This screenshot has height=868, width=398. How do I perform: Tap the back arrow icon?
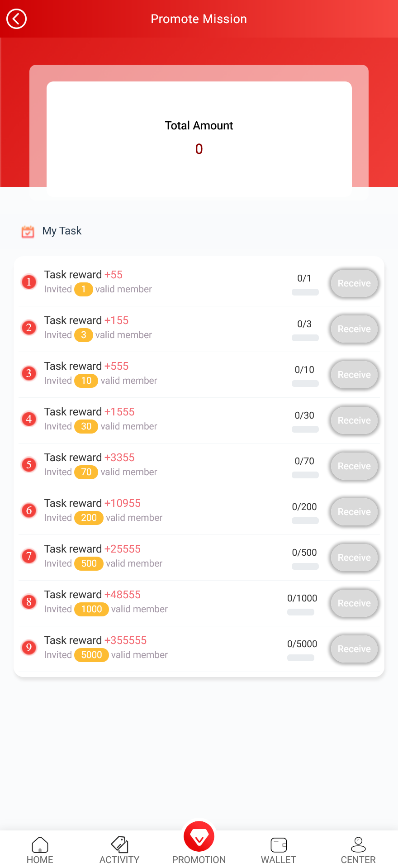[17, 19]
